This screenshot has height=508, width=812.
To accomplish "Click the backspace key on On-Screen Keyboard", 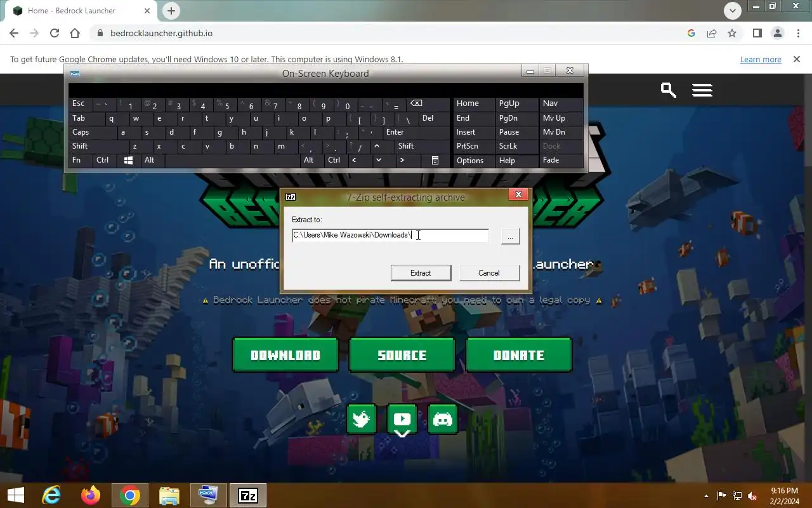I will click(428, 104).
